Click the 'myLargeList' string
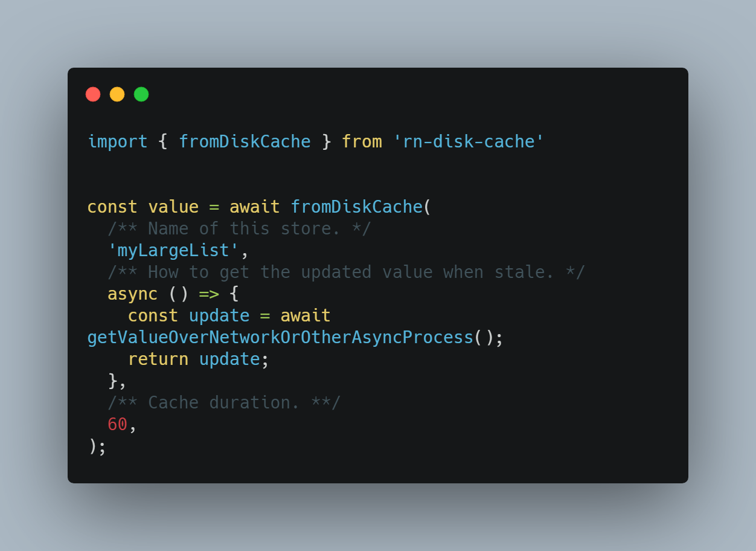Screen dimensions: 756x551 pyautogui.click(x=173, y=250)
